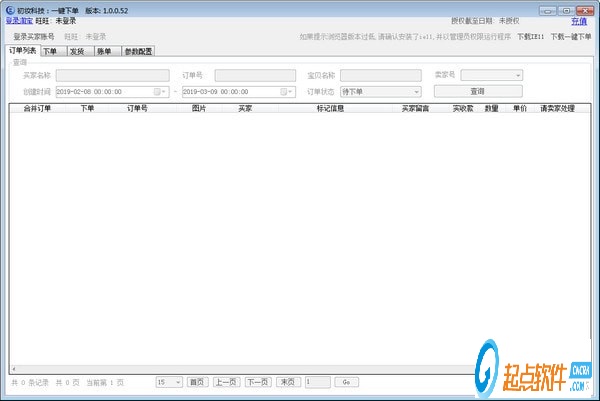Click 下载一键下单 link
Viewport: 600px width, 401px height.
[x=571, y=37]
